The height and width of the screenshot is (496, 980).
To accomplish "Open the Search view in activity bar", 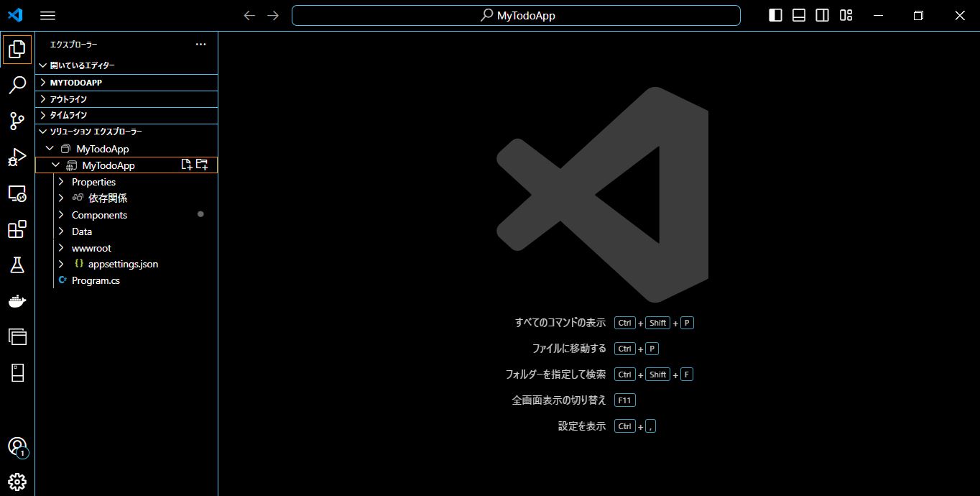I will 17,86.
